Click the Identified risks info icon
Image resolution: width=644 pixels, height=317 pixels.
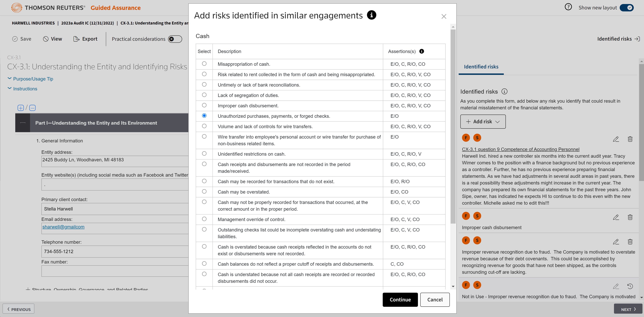coord(504,92)
